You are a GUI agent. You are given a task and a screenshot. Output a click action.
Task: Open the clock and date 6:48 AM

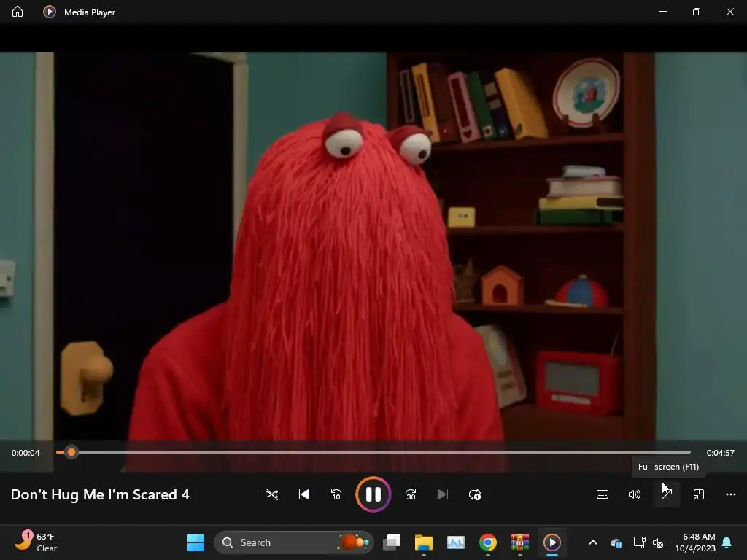[x=695, y=542]
